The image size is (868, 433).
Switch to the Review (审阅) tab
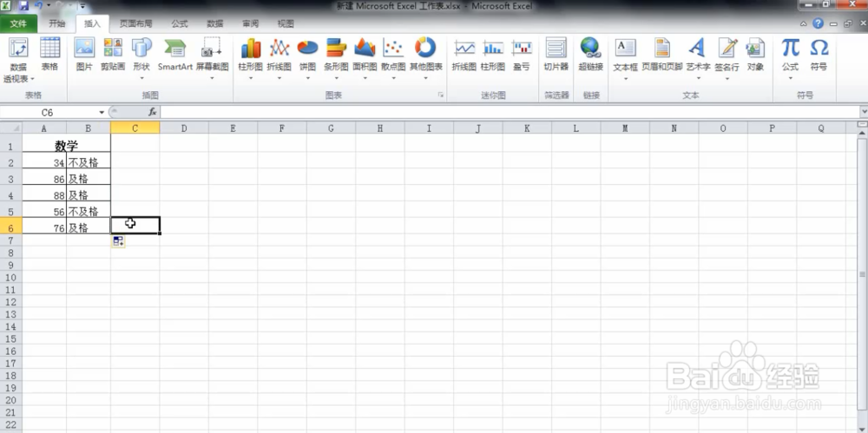coord(250,23)
